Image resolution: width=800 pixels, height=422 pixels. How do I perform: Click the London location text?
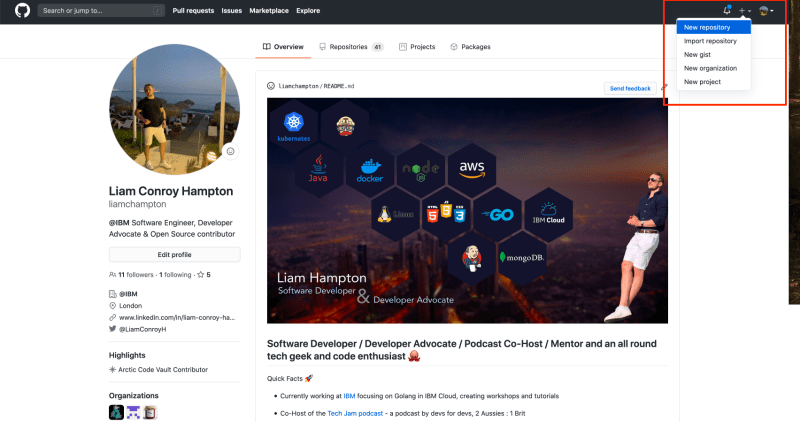pyautogui.click(x=131, y=306)
